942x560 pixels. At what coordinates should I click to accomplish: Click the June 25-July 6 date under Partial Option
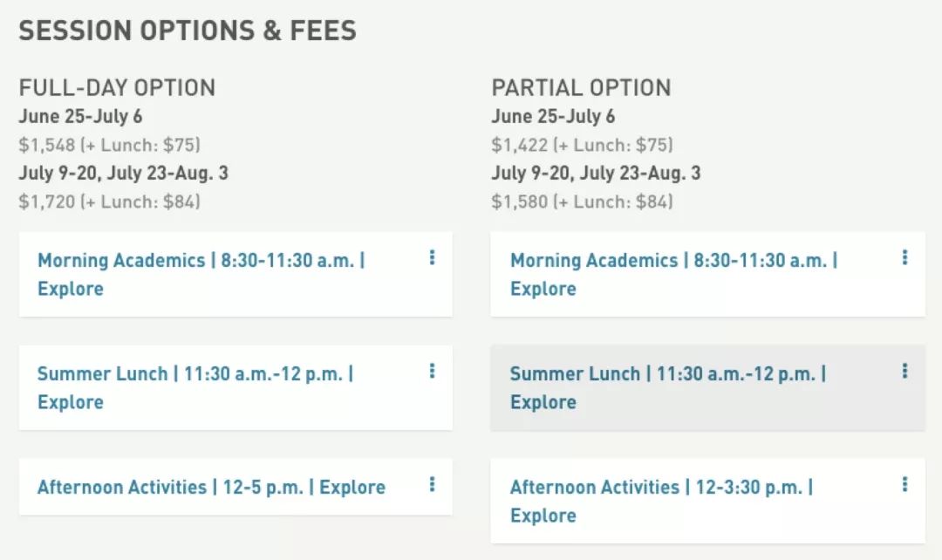click(553, 116)
